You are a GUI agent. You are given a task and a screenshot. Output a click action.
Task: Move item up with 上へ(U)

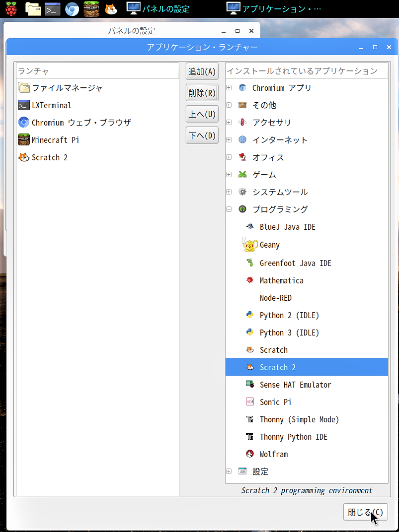pos(202,114)
